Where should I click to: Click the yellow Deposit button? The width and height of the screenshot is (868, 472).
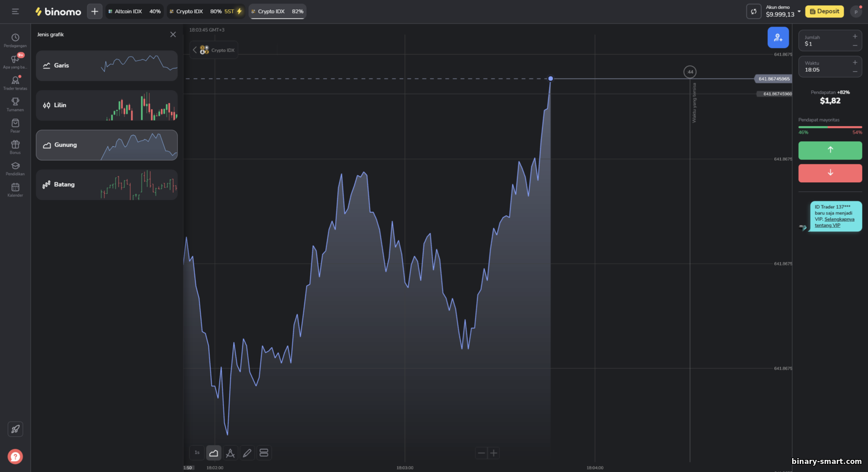coord(825,11)
